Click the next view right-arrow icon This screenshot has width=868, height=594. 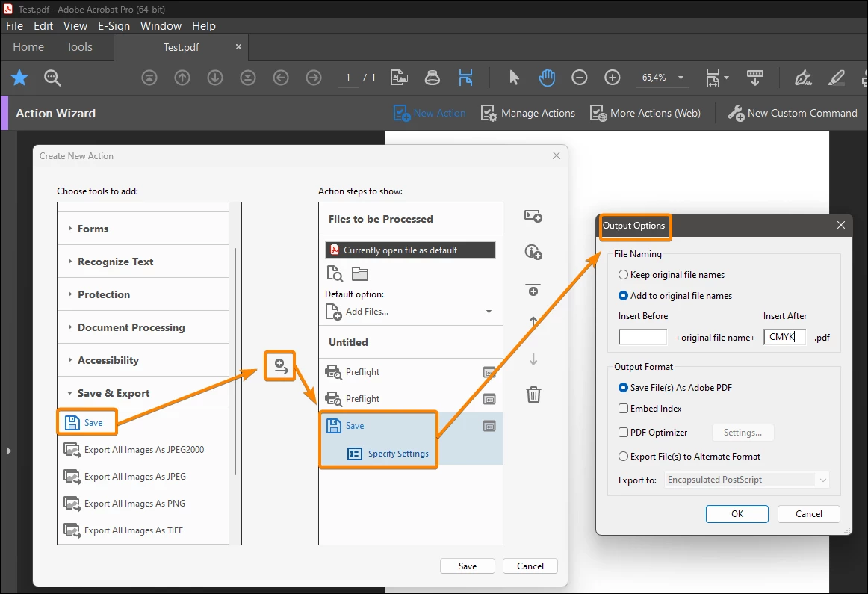313,78
